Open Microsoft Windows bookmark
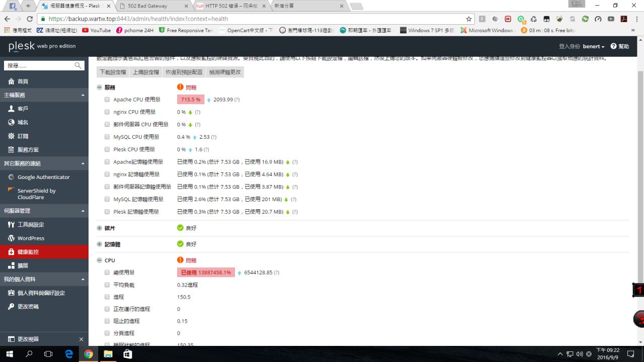This screenshot has width=644, height=362. click(x=488, y=31)
